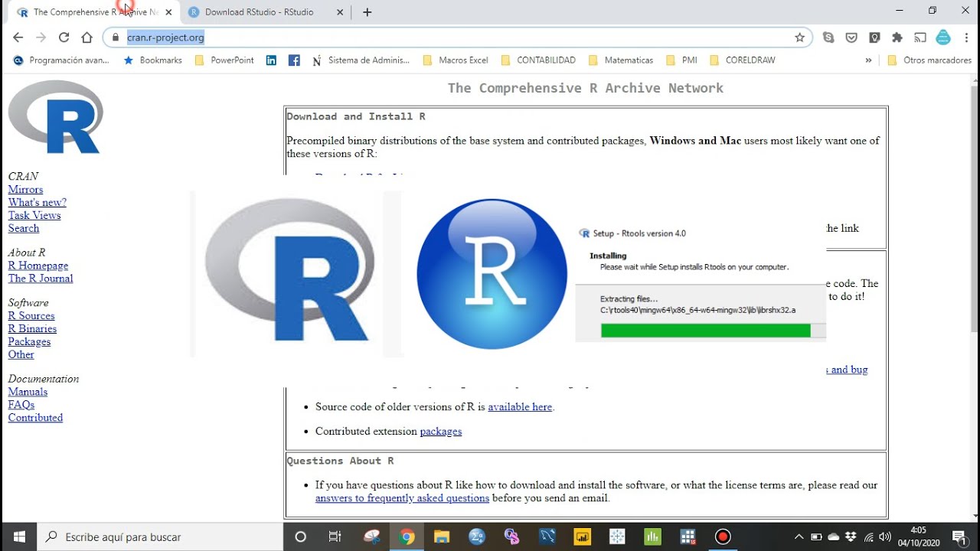Screen dimensions: 980x551
Task: Go back to the previous page
Action: point(18,37)
